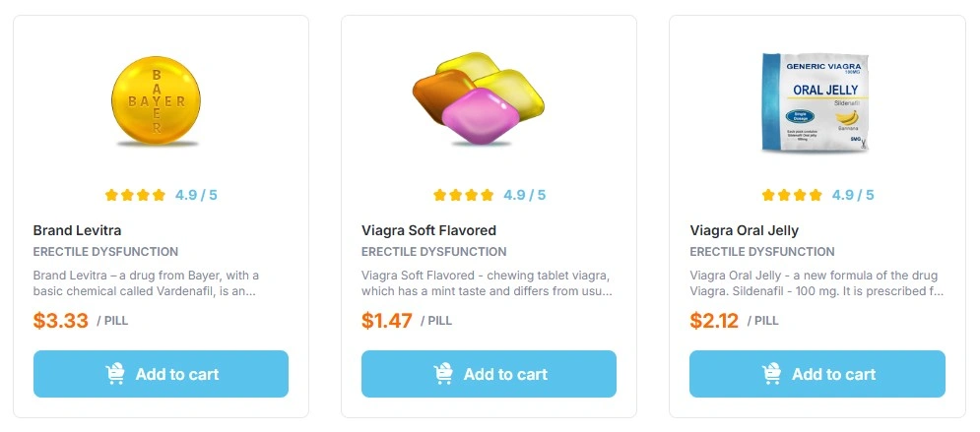Open the Viagra Oral Jelly product title

(x=744, y=230)
